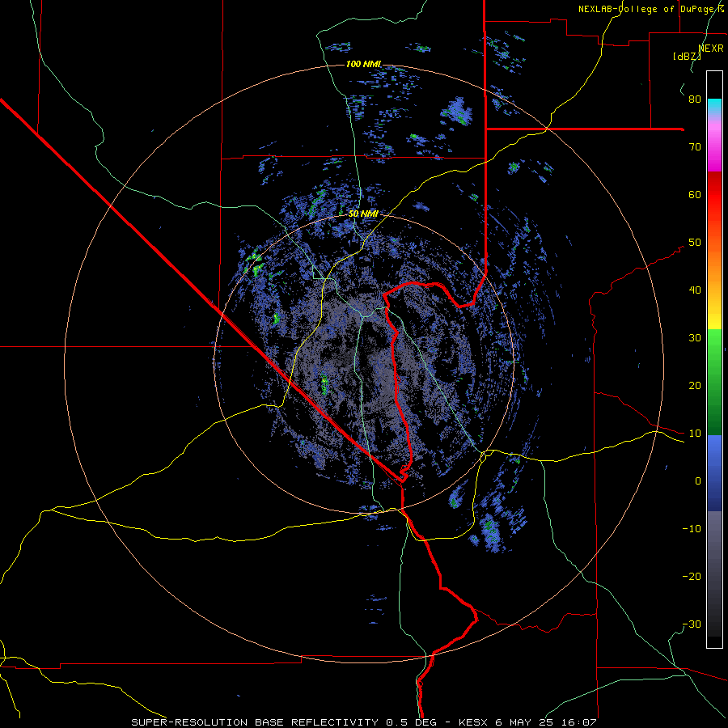Click the NEXR label above the color bar

coord(711,49)
